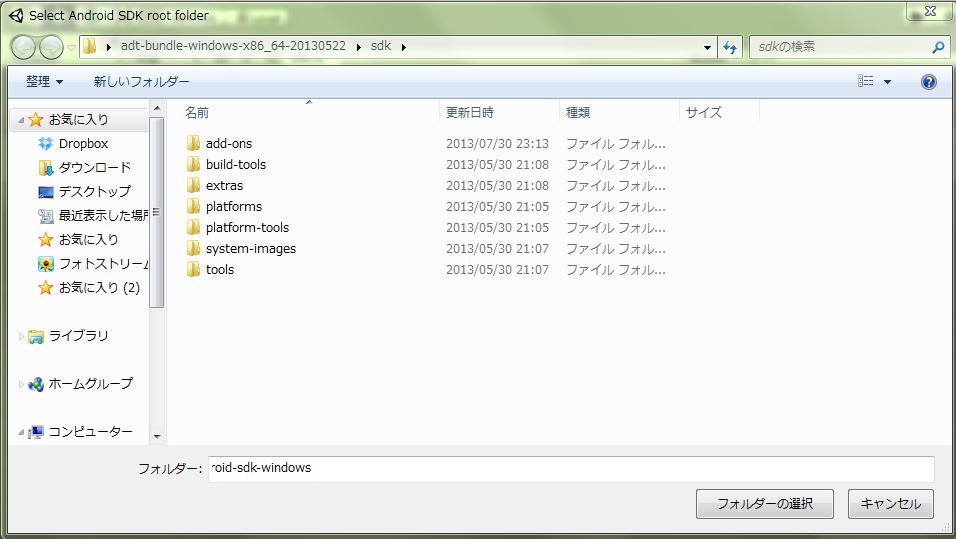
Task: Expand the ホームグループ tree node
Action: tap(21, 384)
